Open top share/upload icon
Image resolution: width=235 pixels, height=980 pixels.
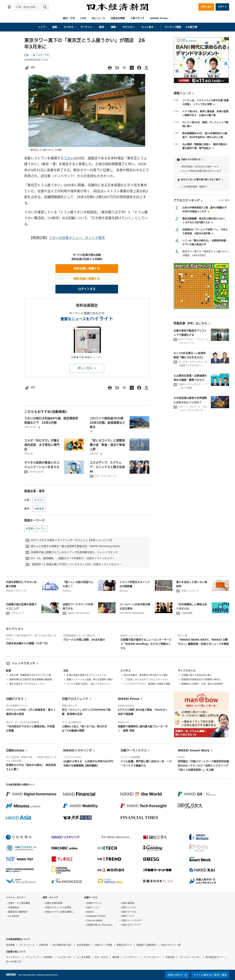click(146, 68)
